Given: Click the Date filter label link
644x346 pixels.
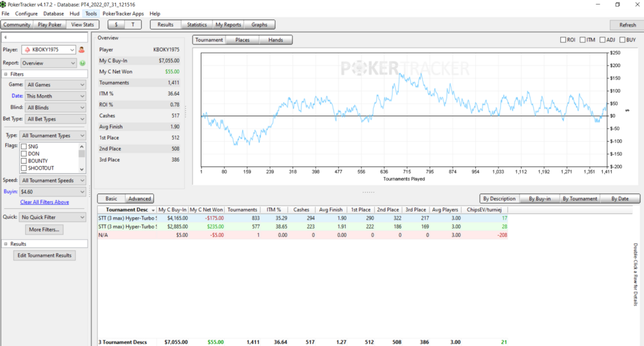Looking at the screenshot, I should pos(17,96).
